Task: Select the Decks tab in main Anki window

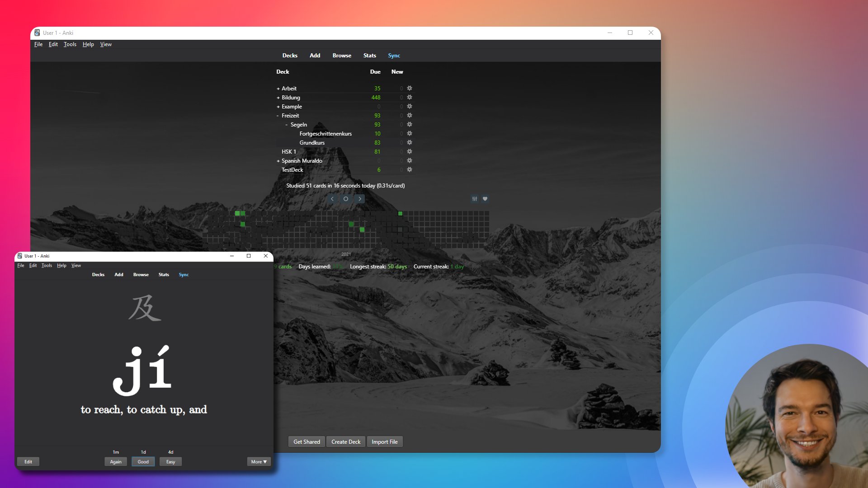Action: coord(289,56)
